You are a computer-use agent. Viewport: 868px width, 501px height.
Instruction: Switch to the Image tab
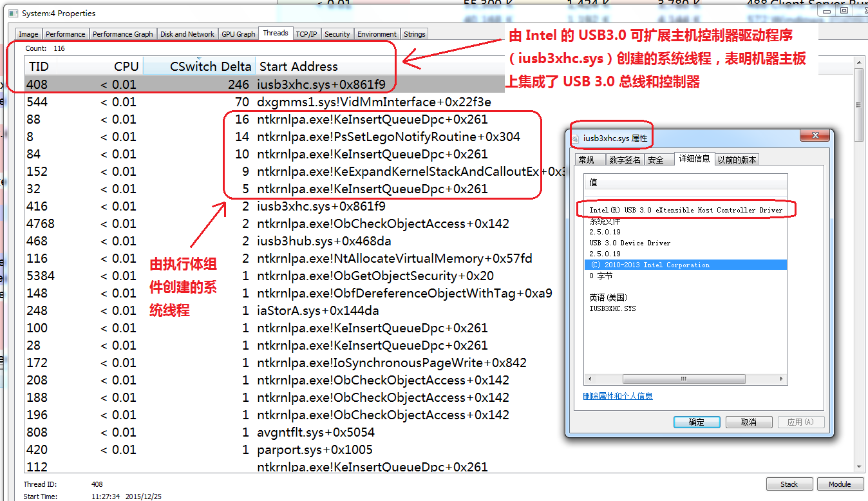point(28,34)
